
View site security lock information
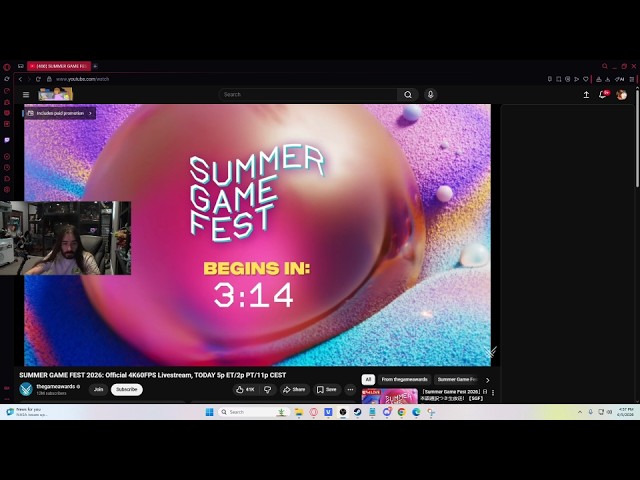coord(49,79)
